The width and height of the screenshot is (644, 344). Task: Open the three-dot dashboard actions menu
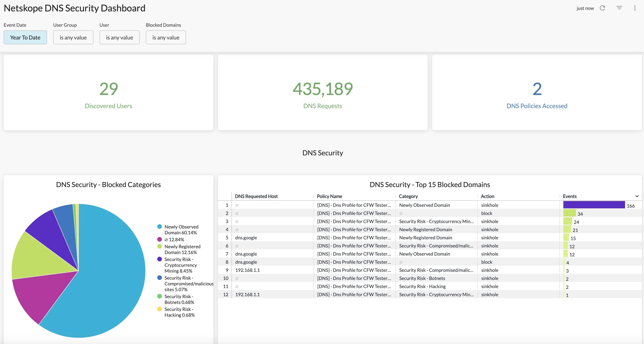point(635,8)
